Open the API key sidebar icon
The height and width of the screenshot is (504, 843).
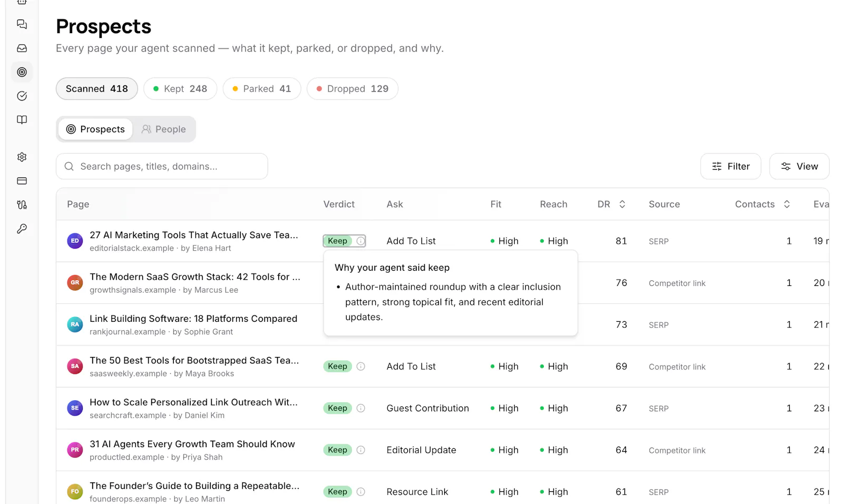click(x=22, y=229)
